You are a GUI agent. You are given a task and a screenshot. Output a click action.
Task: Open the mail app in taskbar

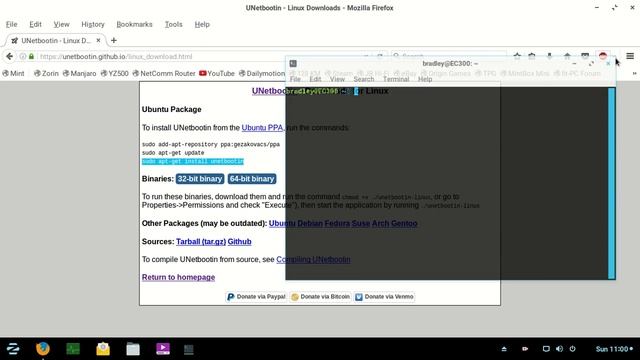click(103, 349)
